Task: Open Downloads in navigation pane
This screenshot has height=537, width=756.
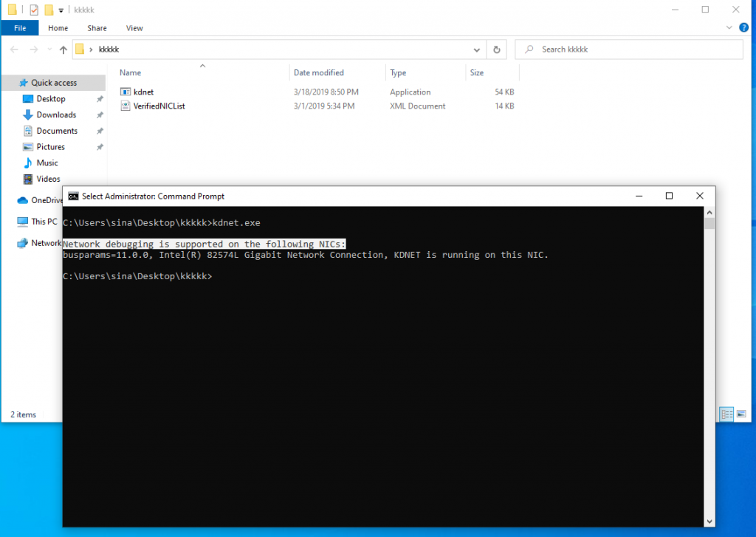Action: [x=56, y=114]
